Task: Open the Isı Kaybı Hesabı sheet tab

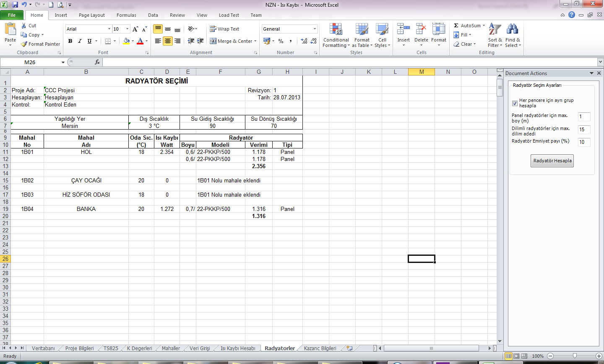Action: coord(237,348)
